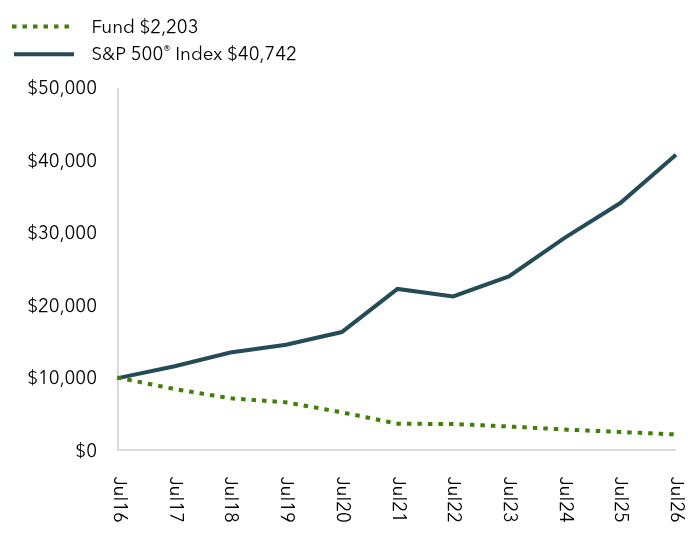Click the Jul21 x-axis label
This screenshot has width=696, height=552.
(x=399, y=498)
